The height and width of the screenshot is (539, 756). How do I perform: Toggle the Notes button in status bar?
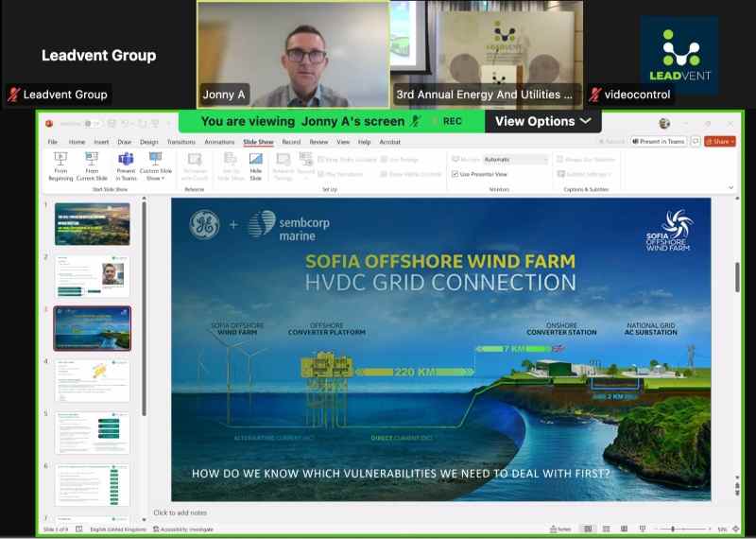point(560,530)
